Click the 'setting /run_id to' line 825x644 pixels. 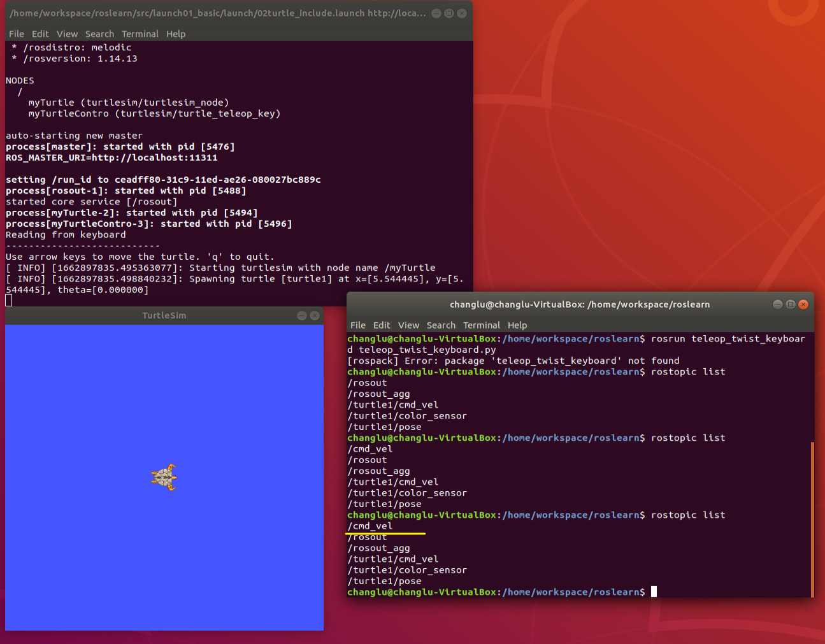[x=163, y=180]
